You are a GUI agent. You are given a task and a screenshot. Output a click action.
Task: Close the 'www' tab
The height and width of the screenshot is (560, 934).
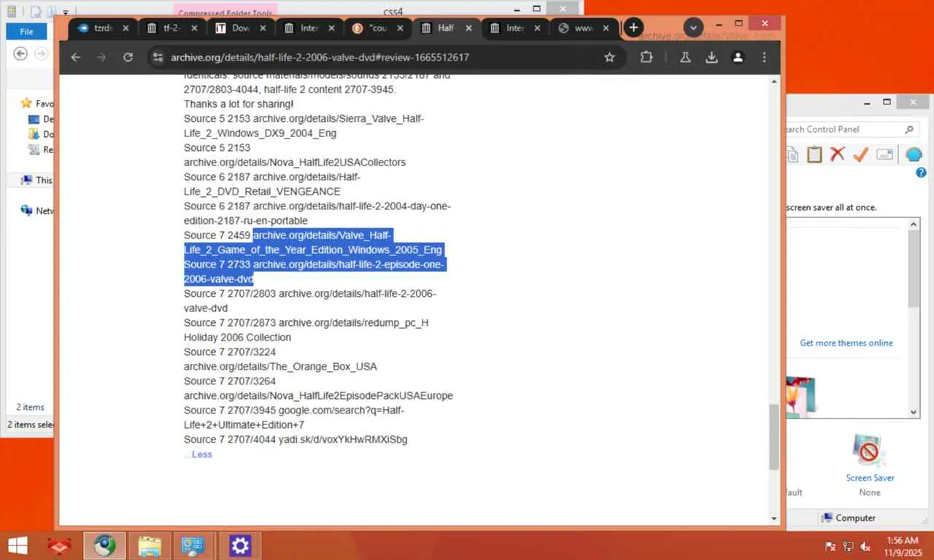(x=606, y=28)
